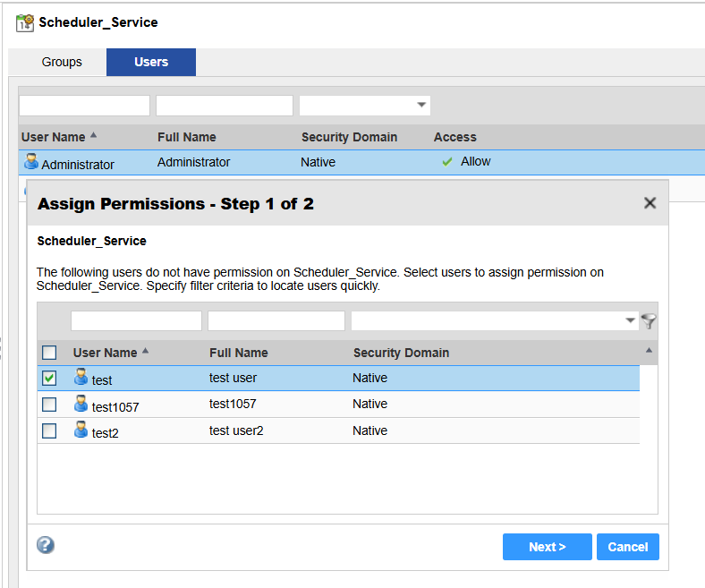Click the test1057 user name text
The image size is (705, 588).
click(x=115, y=407)
